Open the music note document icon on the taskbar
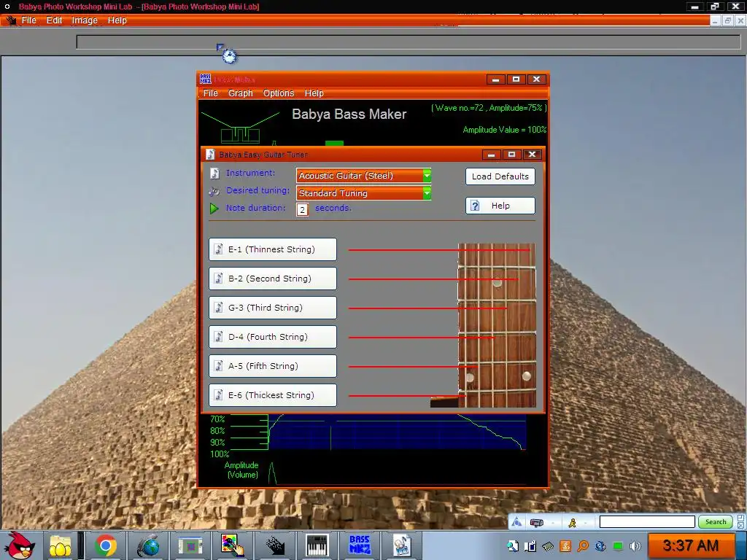Viewport: 747px width, 560px height. pos(402,545)
